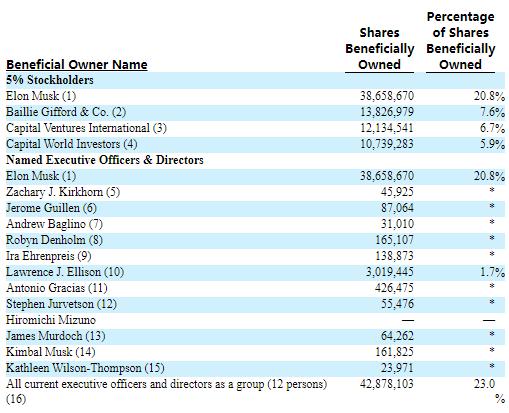
Task: Select the Hiromichi Mizuno name
Action: (51, 320)
